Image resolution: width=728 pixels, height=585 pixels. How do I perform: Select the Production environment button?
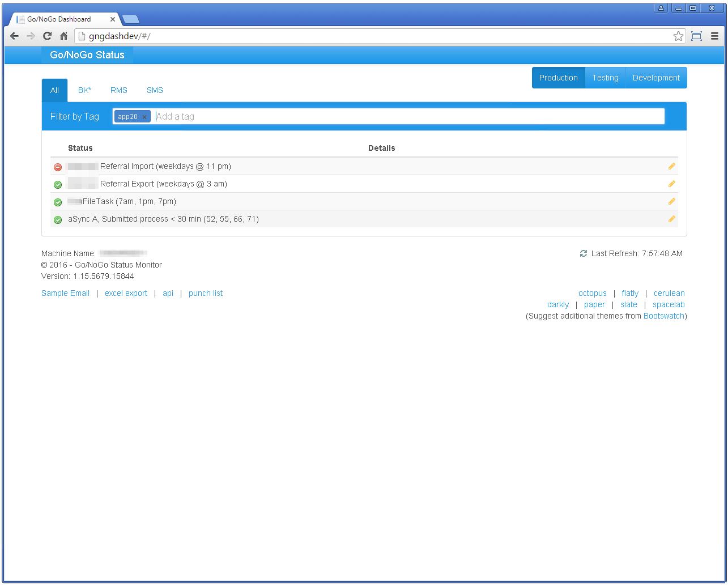[558, 78]
